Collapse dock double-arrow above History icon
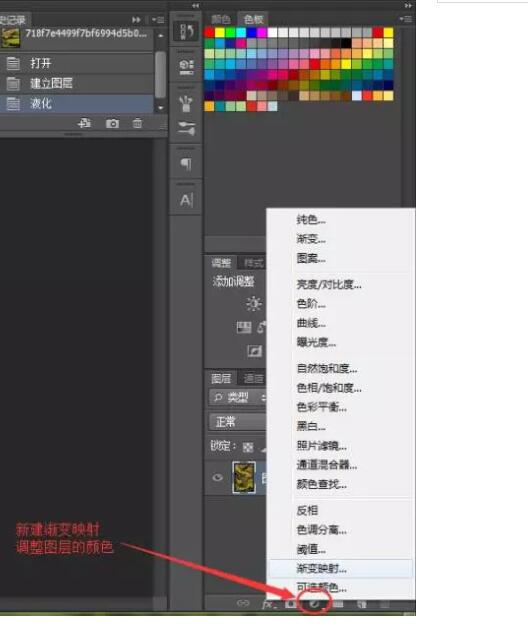Screen dimensions: 528x630 [195, 6]
